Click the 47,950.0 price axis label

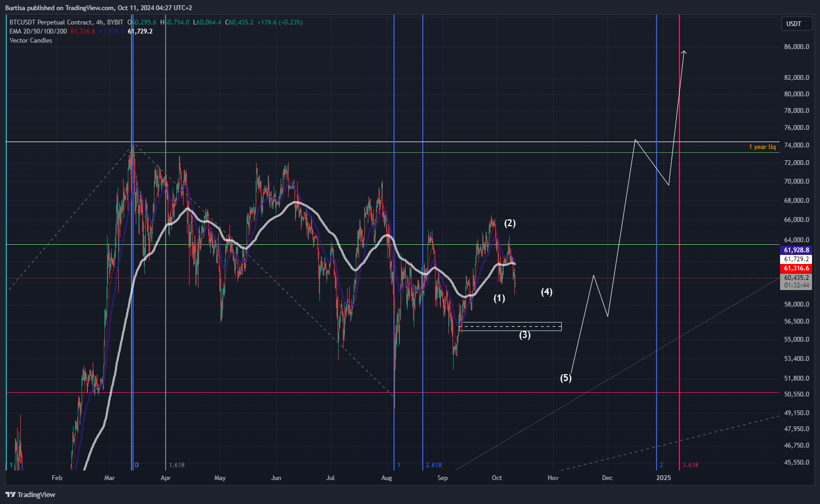(797, 429)
